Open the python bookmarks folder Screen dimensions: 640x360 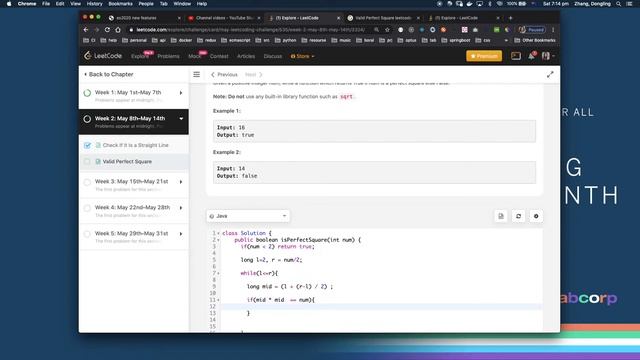tap(286, 40)
